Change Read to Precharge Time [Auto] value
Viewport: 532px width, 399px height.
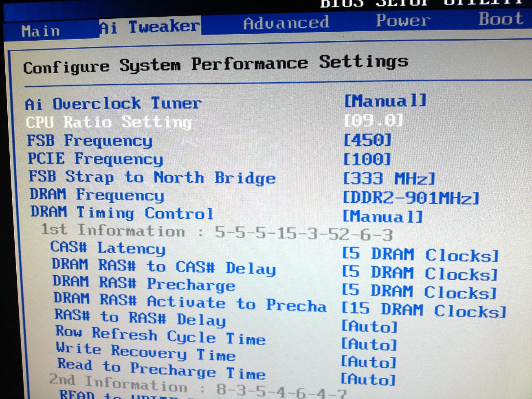368,379
